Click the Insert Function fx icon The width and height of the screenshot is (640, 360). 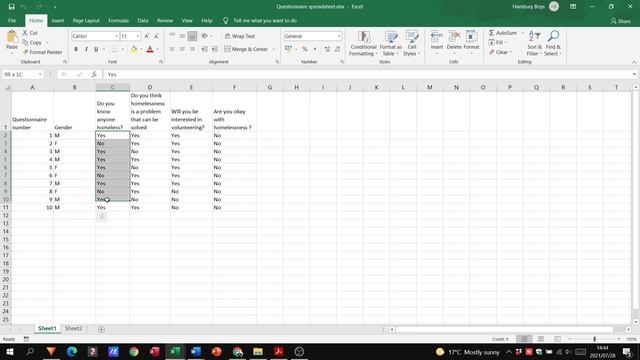tap(94, 74)
